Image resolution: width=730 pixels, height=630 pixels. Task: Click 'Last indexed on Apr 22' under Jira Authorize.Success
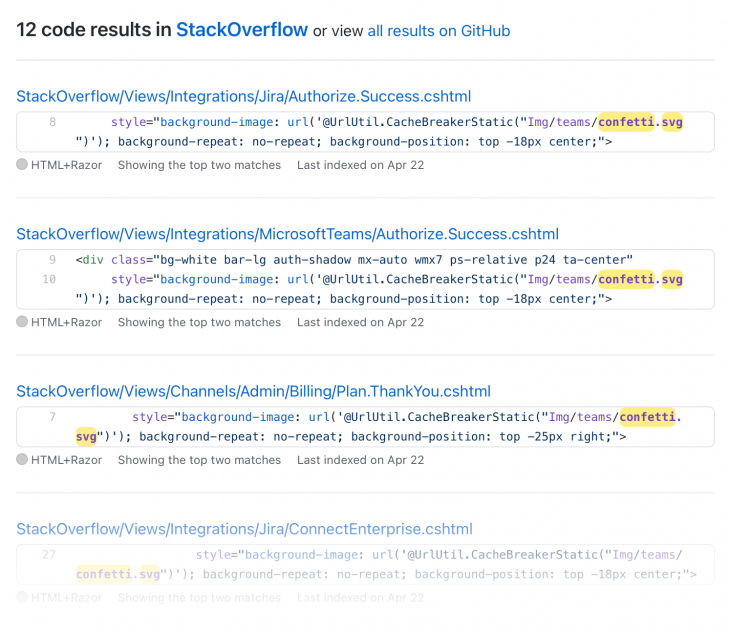360,165
